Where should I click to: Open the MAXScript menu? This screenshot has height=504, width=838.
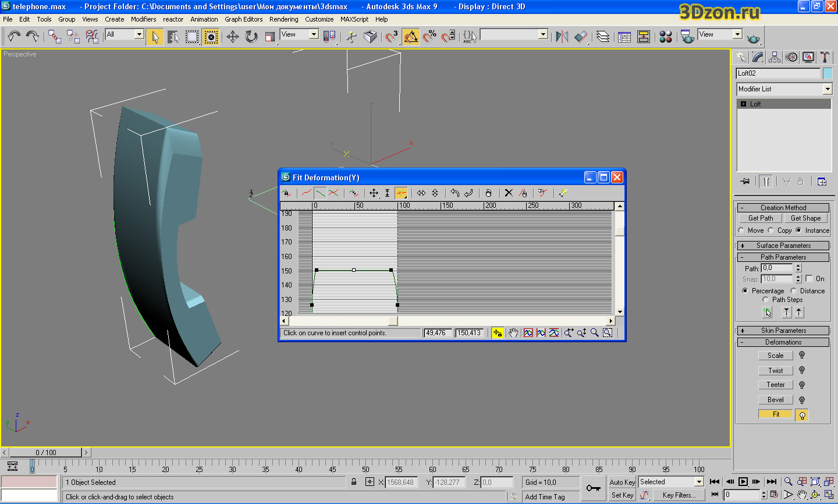pyautogui.click(x=354, y=19)
